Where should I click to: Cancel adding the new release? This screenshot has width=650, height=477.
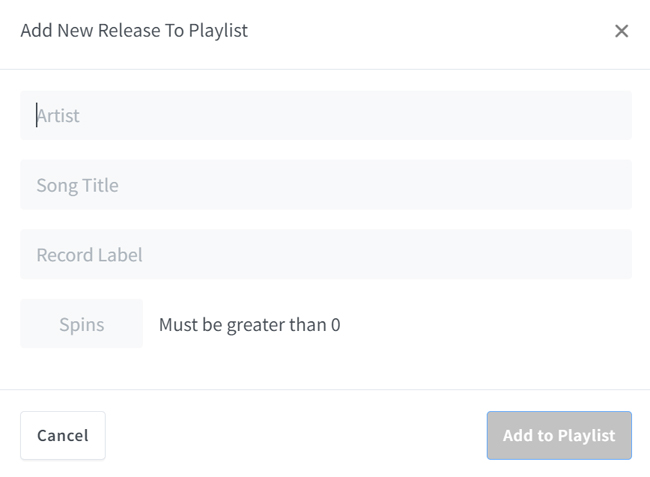click(63, 435)
